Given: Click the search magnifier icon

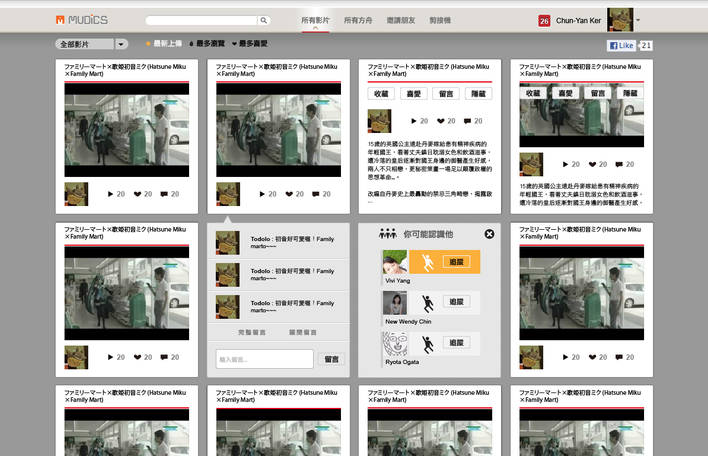Looking at the screenshot, I should [264, 20].
